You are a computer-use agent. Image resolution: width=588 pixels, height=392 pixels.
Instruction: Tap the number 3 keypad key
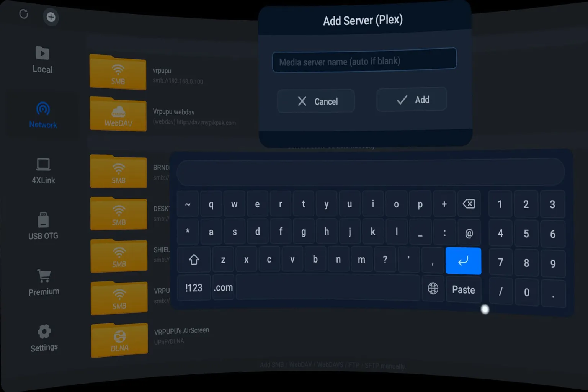click(x=552, y=204)
